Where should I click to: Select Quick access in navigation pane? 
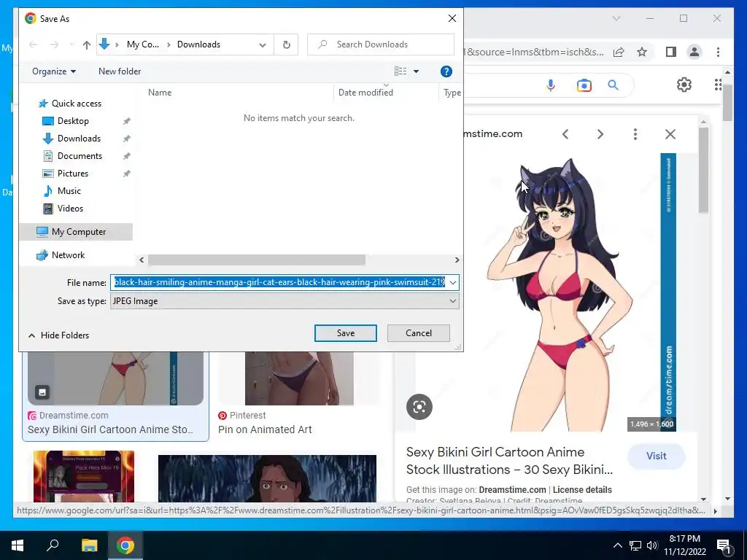[x=76, y=104]
